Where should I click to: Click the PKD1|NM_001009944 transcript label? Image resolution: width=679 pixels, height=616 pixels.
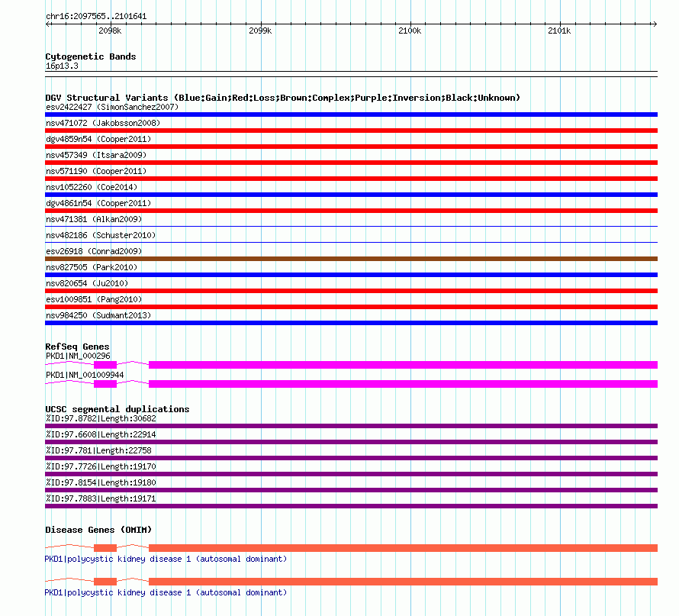85,375
